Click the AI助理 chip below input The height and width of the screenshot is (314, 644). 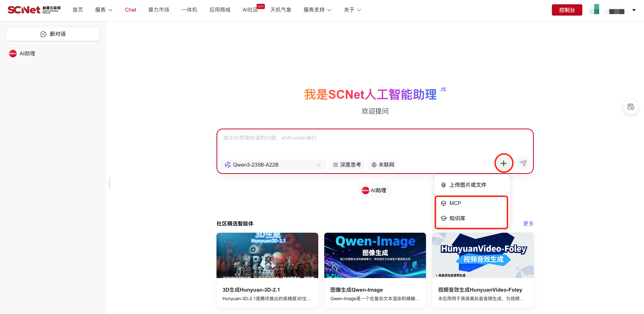tap(375, 190)
